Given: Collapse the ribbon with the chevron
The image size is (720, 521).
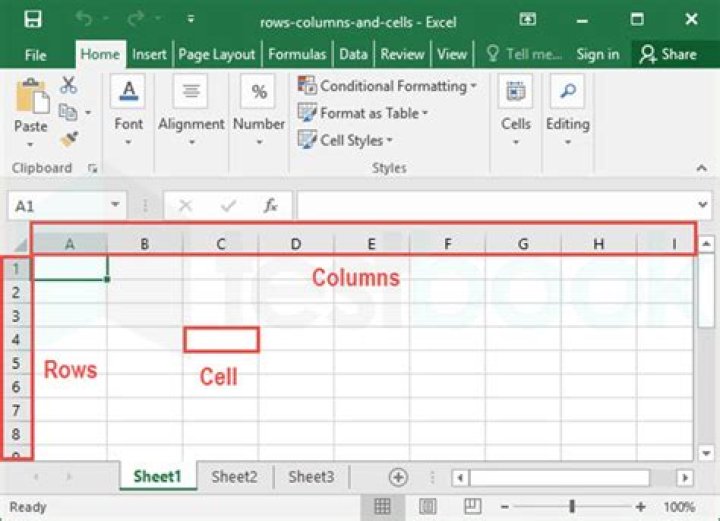Looking at the screenshot, I should [701, 168].
